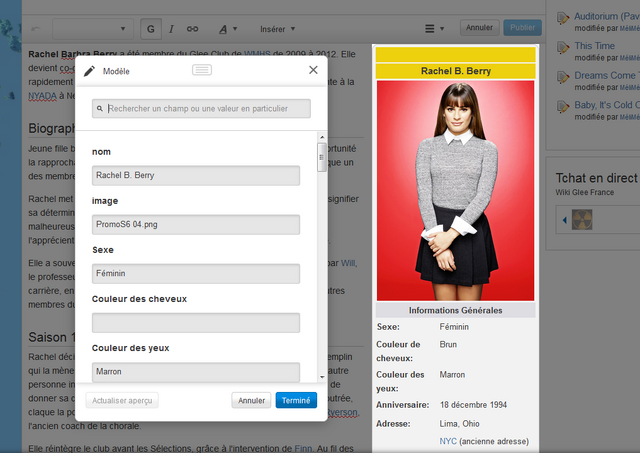The image size is (640, 453).
Task: Click the Lima, Ohio address value
Action: coord(459,424)
